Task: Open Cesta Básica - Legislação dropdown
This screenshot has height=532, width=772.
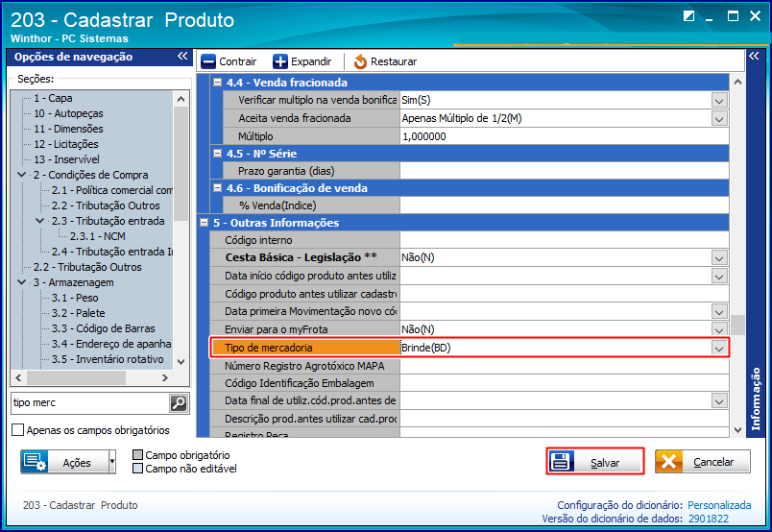Action: 719,258
